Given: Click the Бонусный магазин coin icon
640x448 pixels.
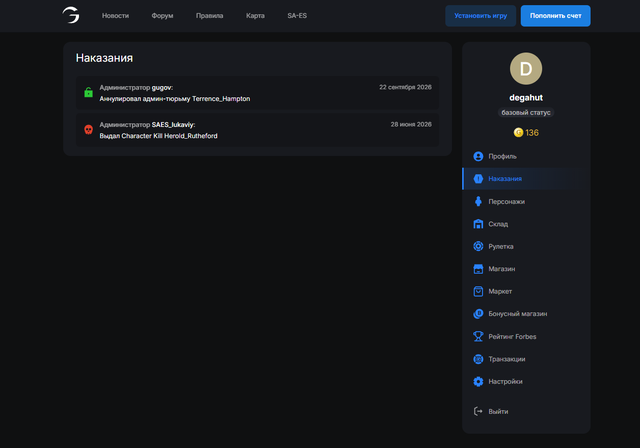Looking at the screenshot, I should tap(478, 314).
